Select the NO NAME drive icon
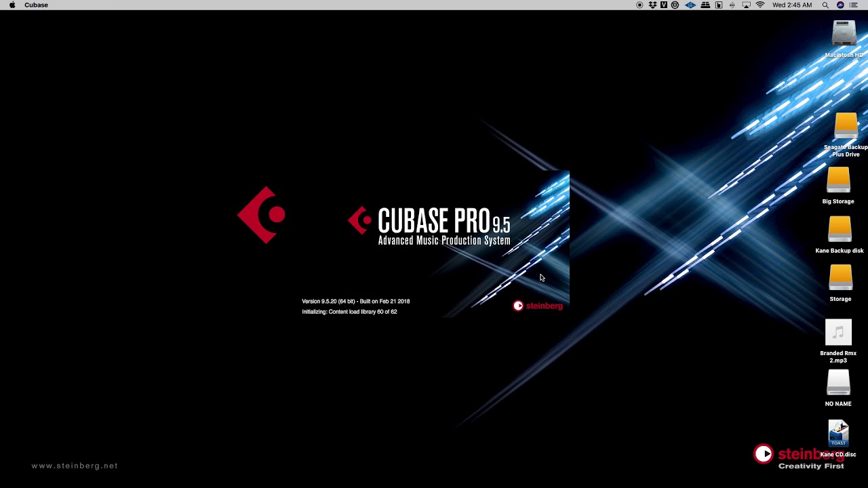The height and width of the screenshot is (488, 868). coord(838,388)
